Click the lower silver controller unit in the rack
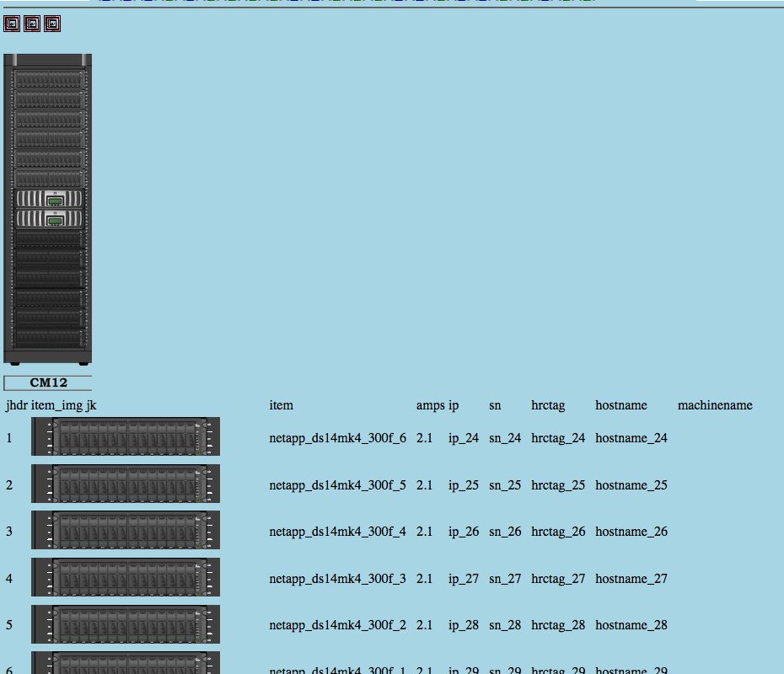The width and height of the screenshot is (784, 674). pos(49,218)
